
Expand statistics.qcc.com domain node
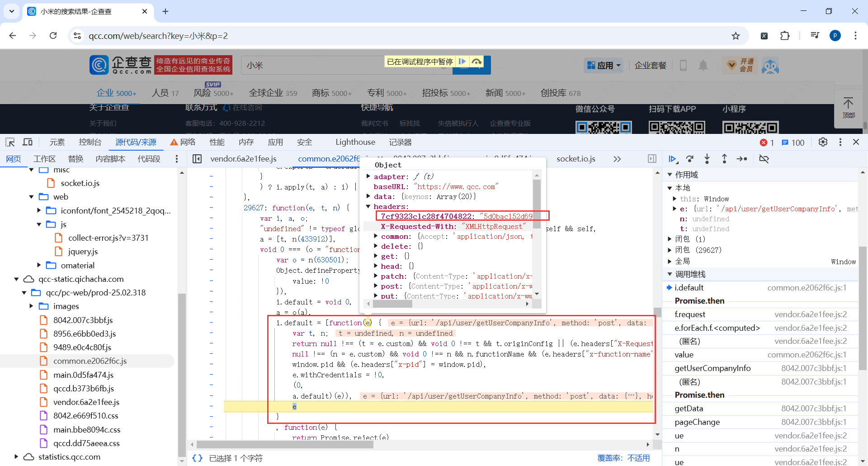coord(16,457)
